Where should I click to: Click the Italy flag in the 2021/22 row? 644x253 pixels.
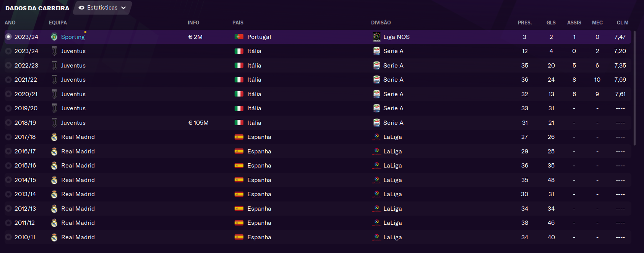pyautogui.click(x=239, y=80)
